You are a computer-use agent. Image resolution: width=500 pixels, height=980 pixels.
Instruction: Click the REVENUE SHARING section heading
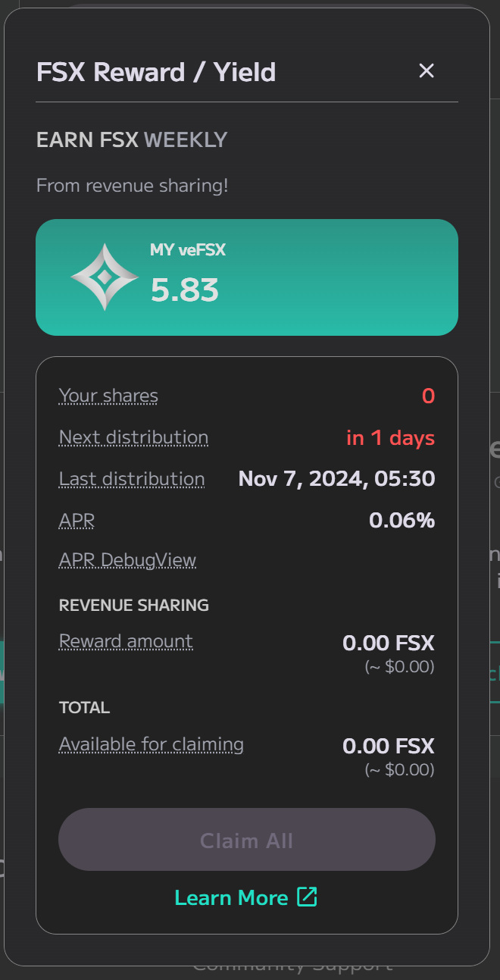point(134,605)
